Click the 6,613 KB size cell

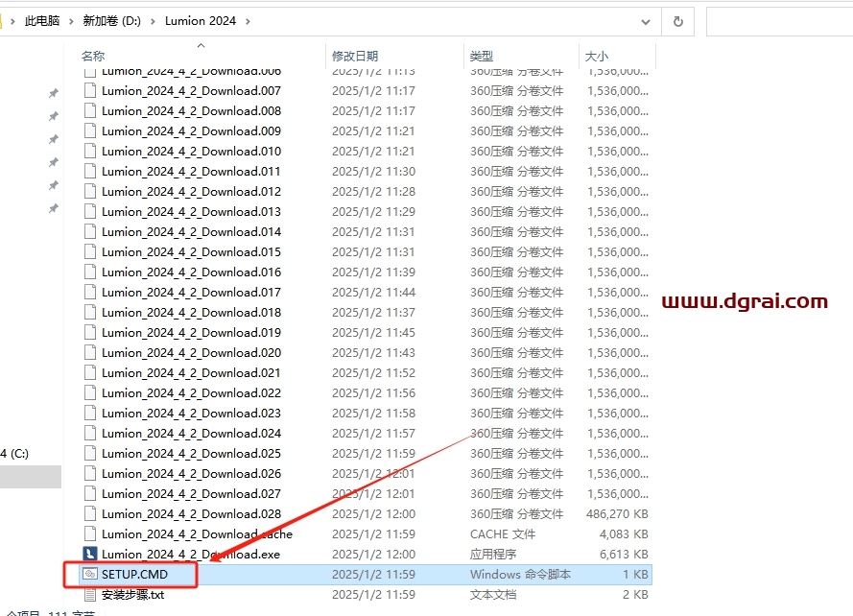tap(624, 554)
